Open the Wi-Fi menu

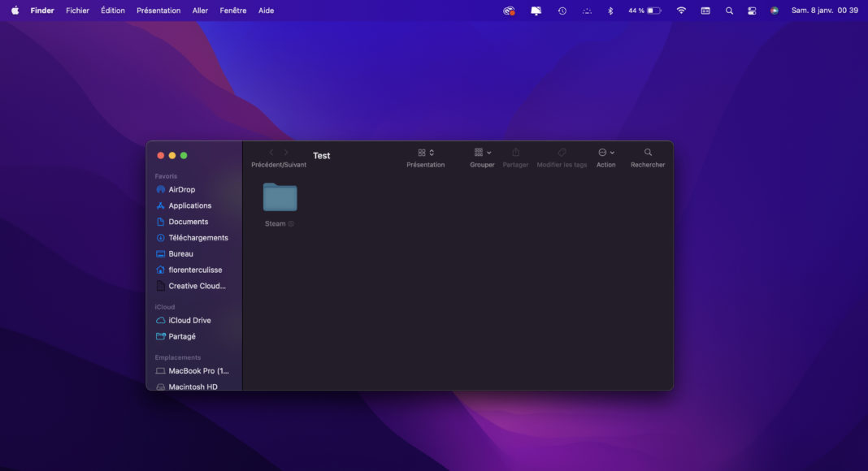[x=681, y=11]
